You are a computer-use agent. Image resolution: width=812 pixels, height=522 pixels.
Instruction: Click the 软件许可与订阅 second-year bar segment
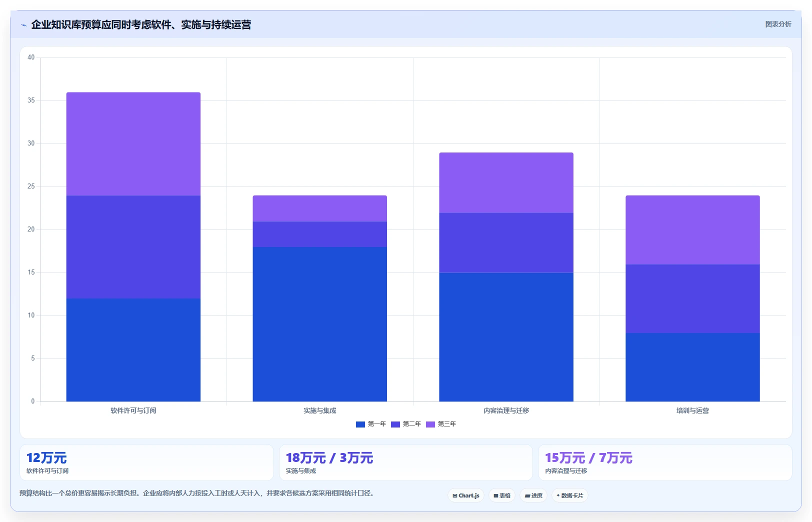coord(133,247)
